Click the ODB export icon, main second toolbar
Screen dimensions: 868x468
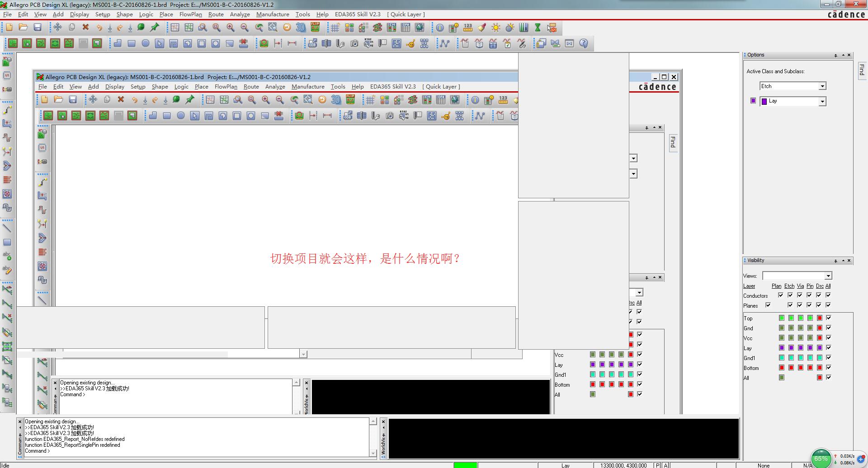(312, 43)
